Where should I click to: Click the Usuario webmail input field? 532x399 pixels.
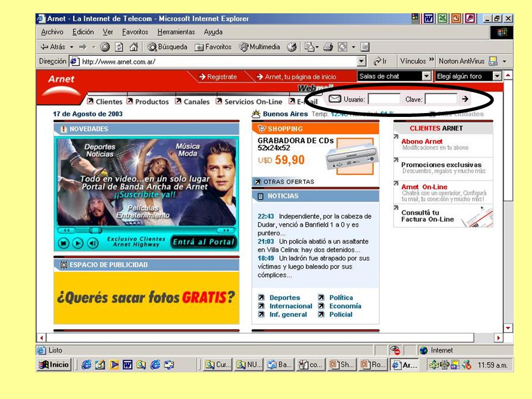click(x=384, y=99)
